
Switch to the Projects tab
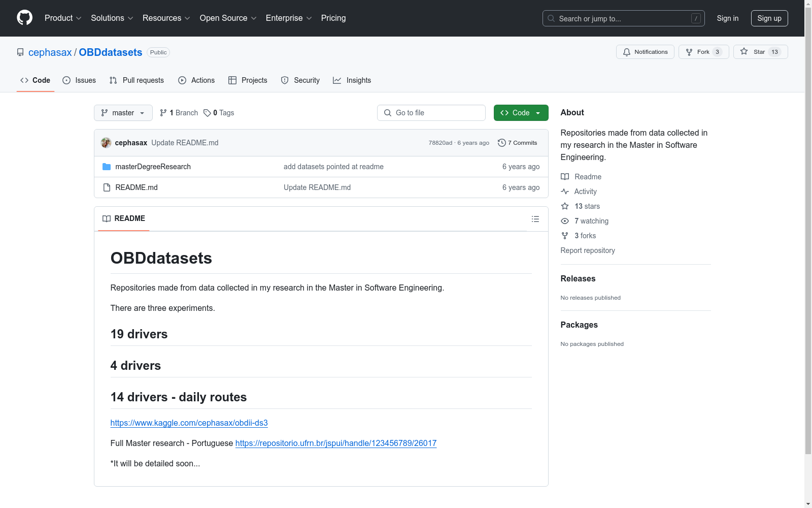[x=248, y=80]
